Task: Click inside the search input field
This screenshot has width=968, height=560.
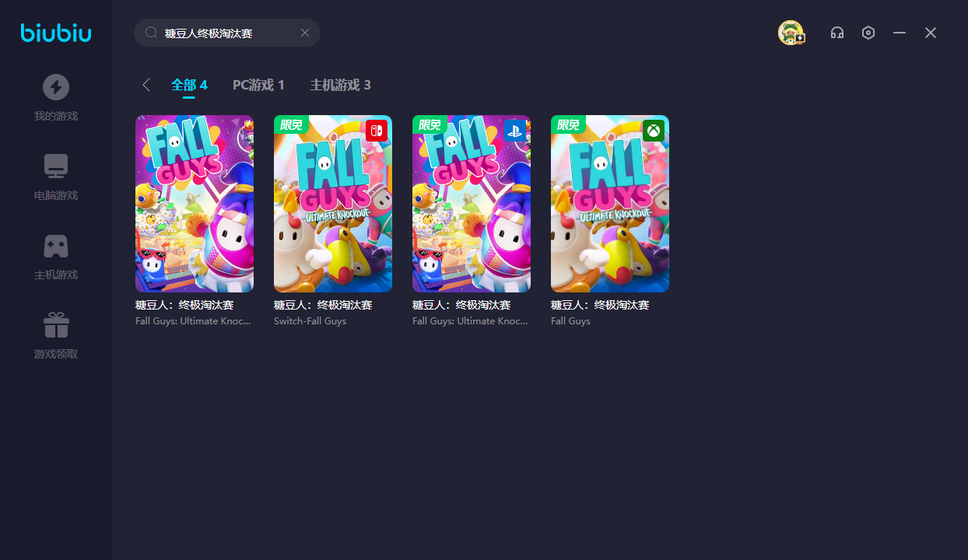Action: [x=226, y=33]
